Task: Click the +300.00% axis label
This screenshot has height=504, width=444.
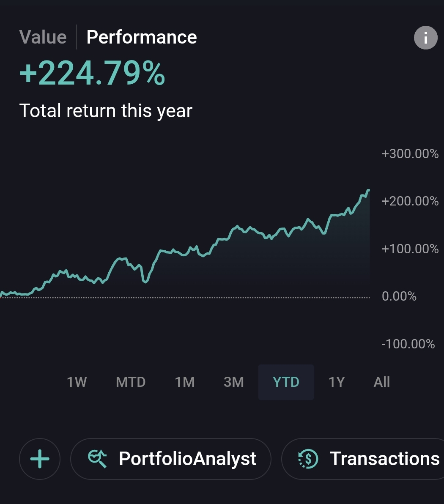Action: (410, 153)
